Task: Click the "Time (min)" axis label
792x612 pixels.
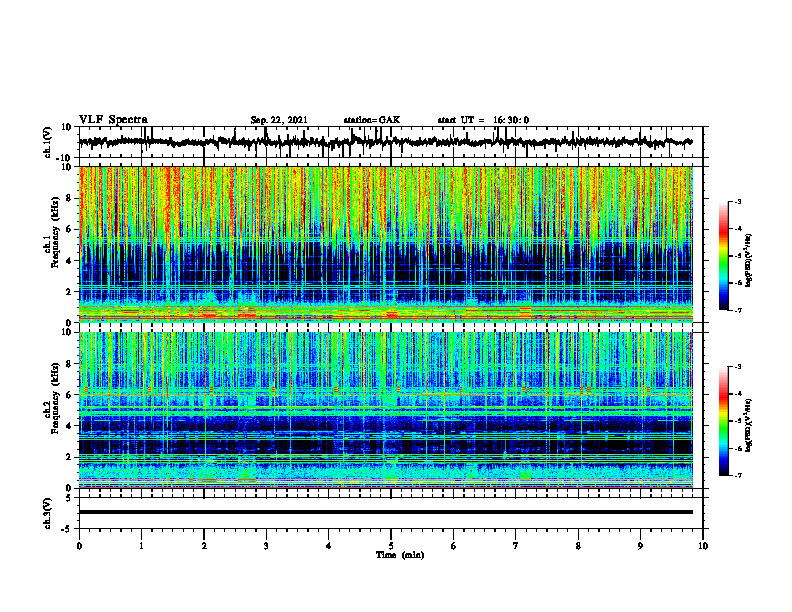Action: pos(400,555)
